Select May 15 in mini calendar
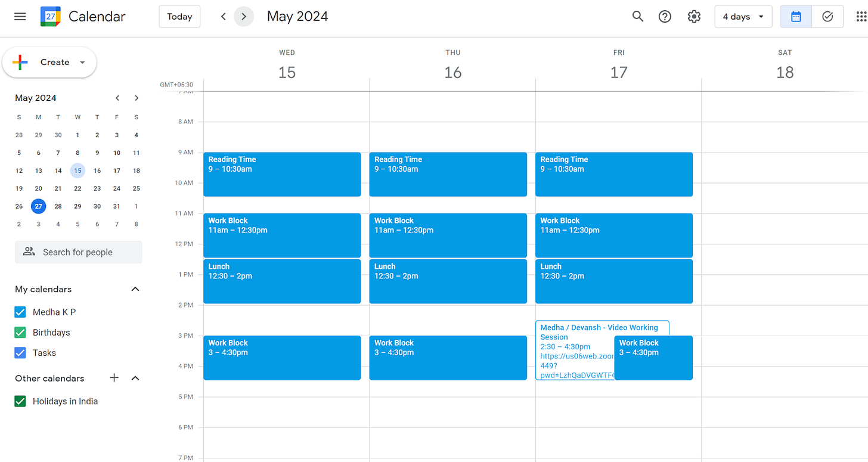 pyautogui.click(x=77, y=170)
